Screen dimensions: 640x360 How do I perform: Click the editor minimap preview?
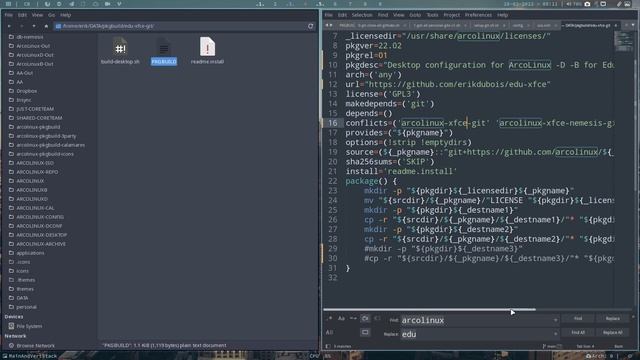coord(624,41)
